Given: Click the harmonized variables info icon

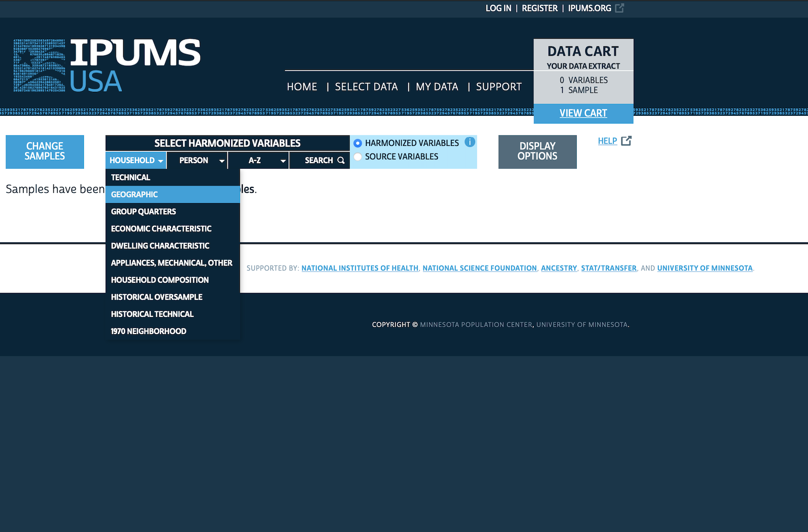Looking at the screenshot, I should pos(470,142).
